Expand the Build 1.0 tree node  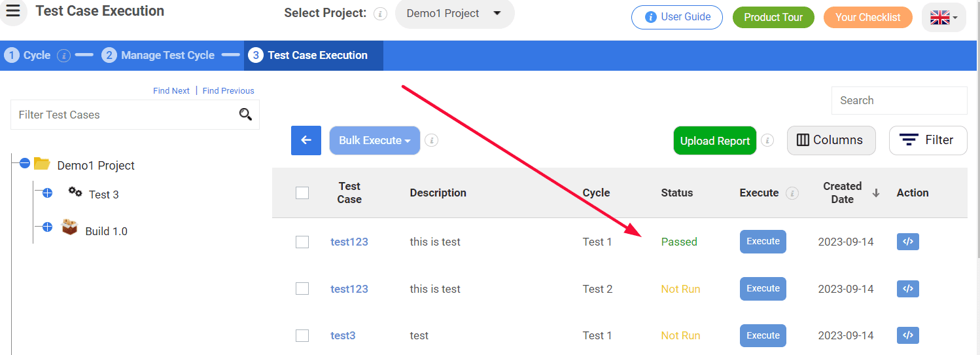tap(47, 227)
